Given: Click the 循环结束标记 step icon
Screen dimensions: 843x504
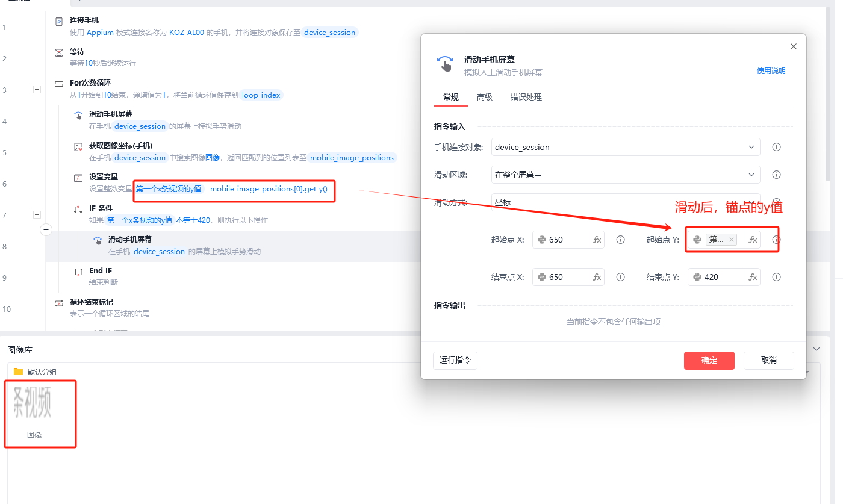Looking at the screenshot, I should (59, 303).
